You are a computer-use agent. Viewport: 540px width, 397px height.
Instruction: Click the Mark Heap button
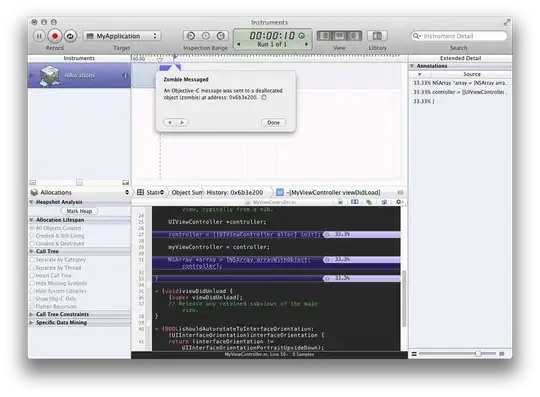(x=79, y=211)
